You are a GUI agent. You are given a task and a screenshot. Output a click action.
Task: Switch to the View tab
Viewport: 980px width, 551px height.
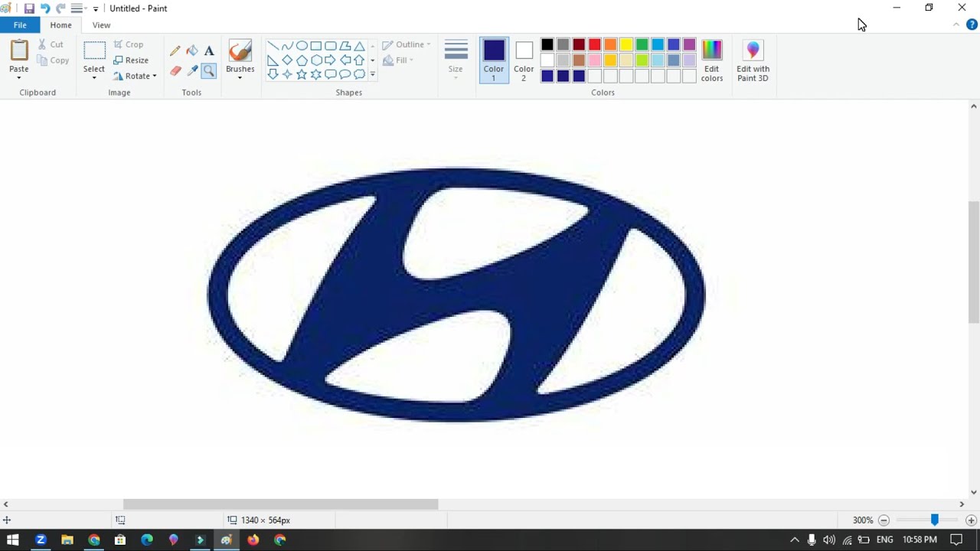point(101,25)
